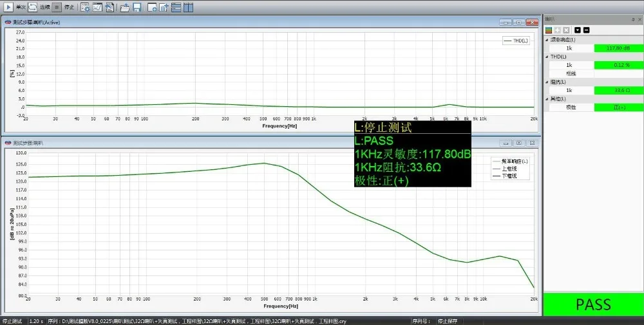644x325 pixels.
Task: Click the 频率响应(L) legend entry
Action: point(511,162)
